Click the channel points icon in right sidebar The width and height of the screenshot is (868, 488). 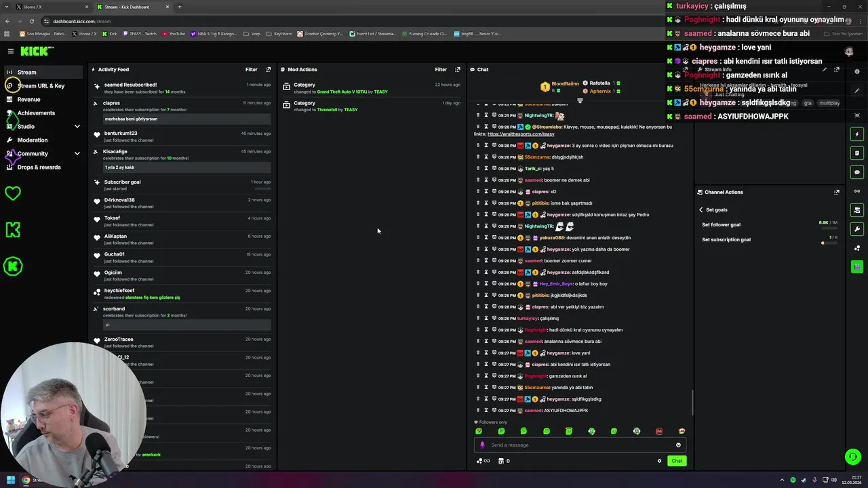857,248
